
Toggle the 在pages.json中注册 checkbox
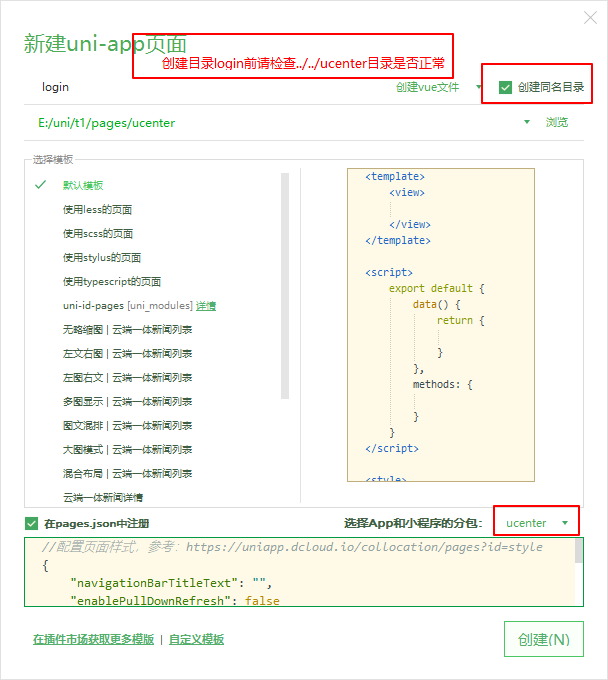click(32, 523)
